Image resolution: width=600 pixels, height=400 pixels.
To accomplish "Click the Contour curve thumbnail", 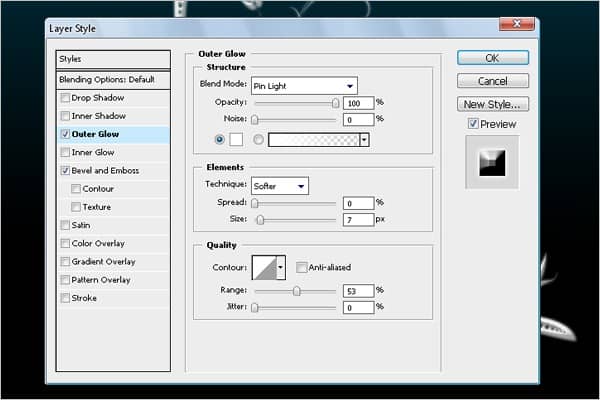I will tap(264, 268).
